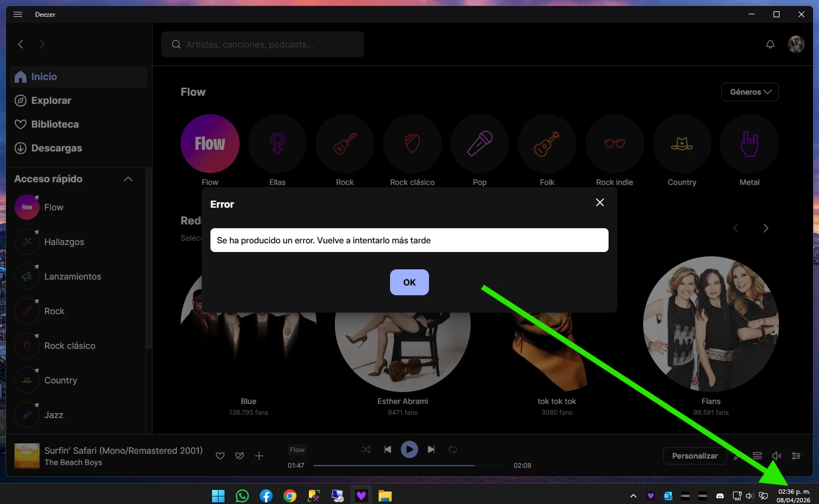Click the sidebar vertical scrollbar

148,260
